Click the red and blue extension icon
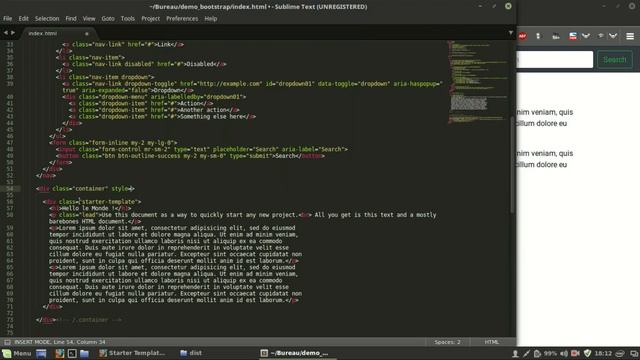Viewport: 640px width, 360px height. tap(573, 36)
